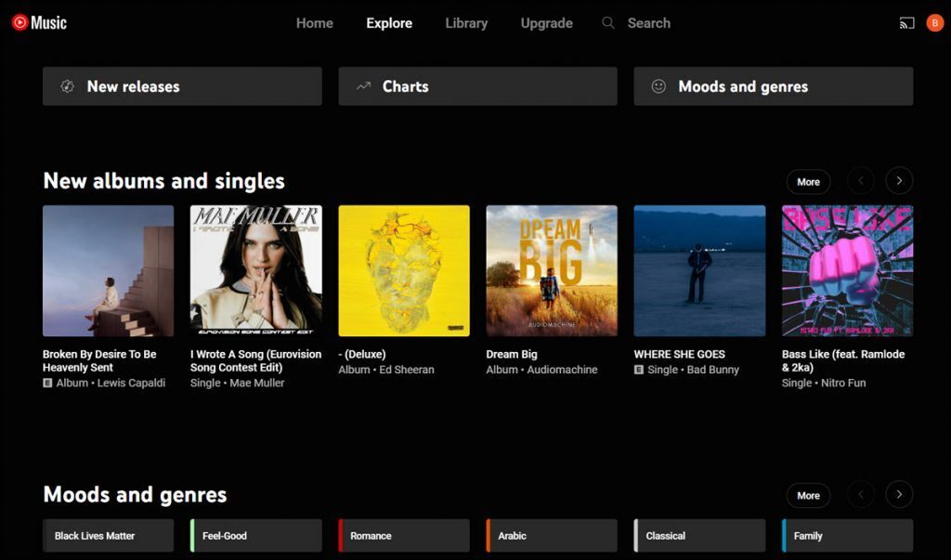Switch to the Home tab
This screenshot has height=560, width=951.
(x=314, y=23)
